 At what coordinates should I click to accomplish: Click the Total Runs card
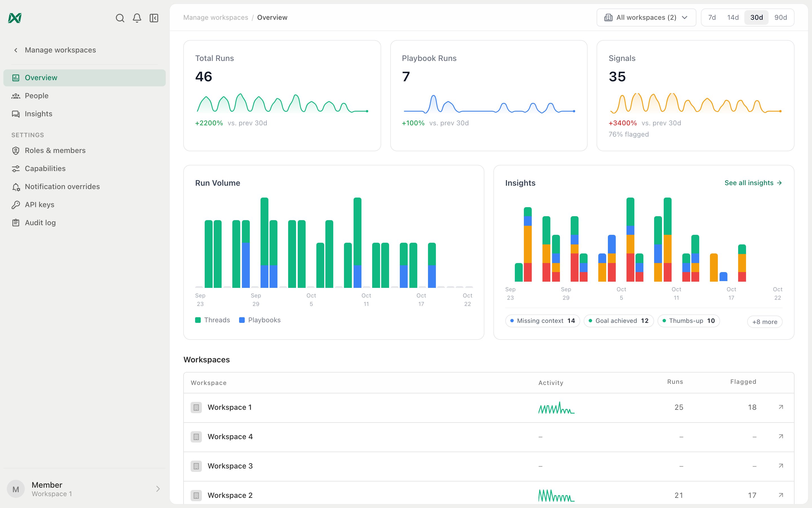click(x=282, y=96)
